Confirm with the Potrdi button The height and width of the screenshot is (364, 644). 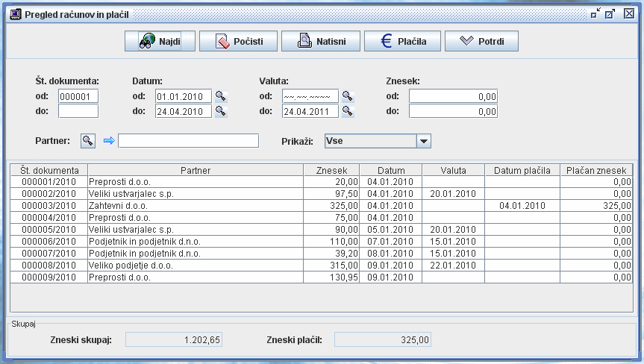pos(481,42)
